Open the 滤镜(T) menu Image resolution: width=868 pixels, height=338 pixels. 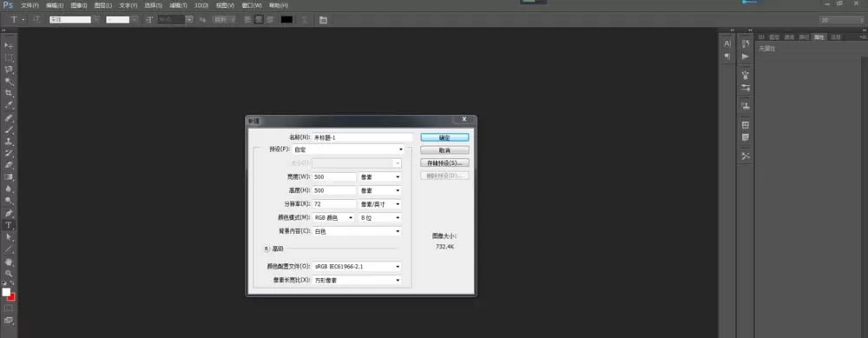(x=177, y=5)
